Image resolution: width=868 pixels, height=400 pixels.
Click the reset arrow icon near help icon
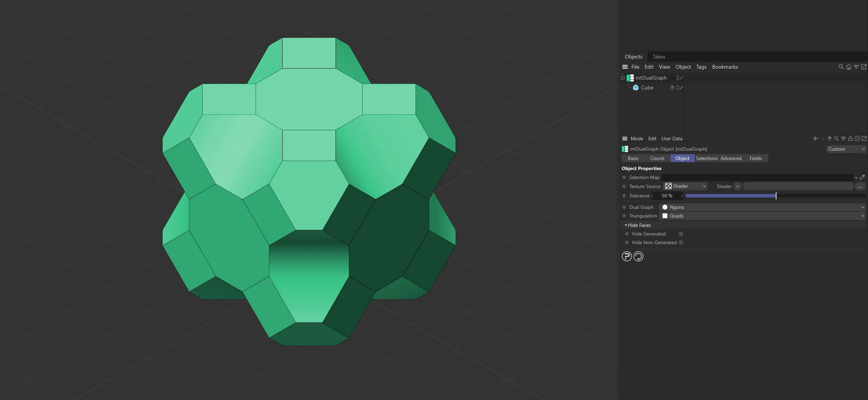(638, 256)
